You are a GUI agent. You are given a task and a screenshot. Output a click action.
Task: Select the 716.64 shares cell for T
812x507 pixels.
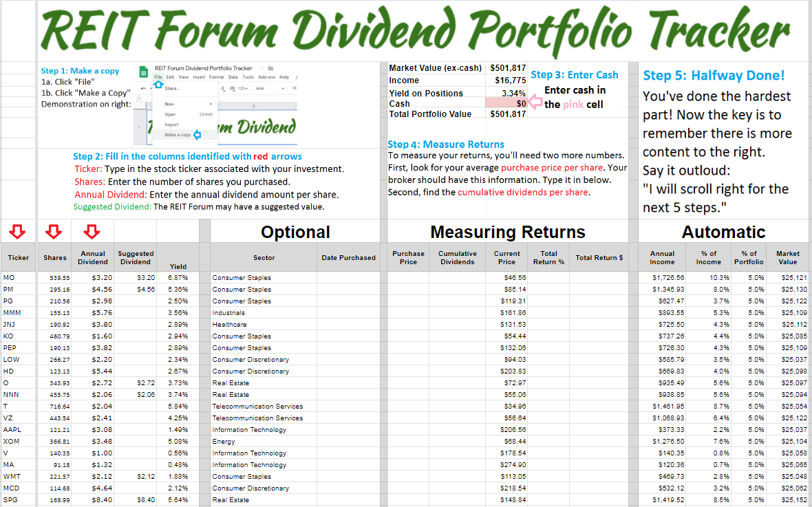pyautogui.click(x=54, y=407)
